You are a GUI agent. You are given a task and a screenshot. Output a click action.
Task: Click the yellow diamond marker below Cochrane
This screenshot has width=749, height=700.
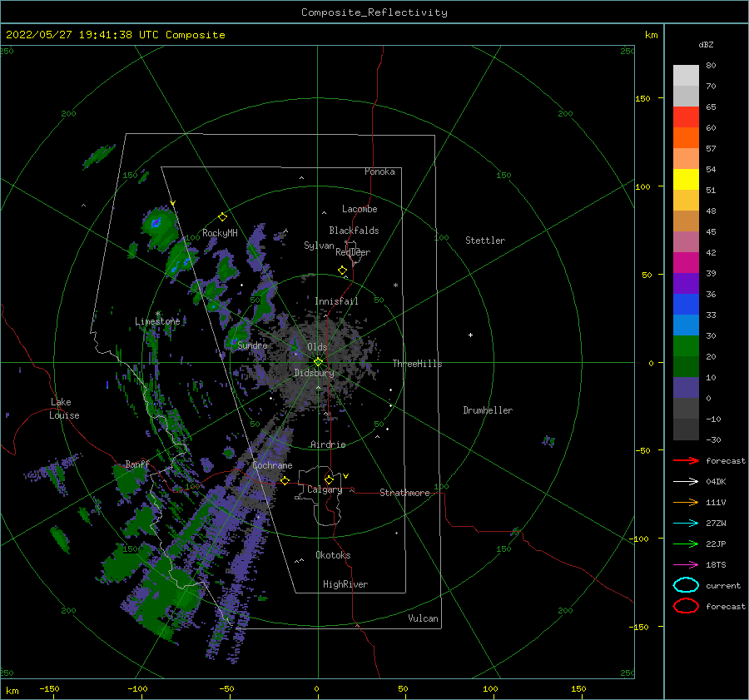pos(285,481)
